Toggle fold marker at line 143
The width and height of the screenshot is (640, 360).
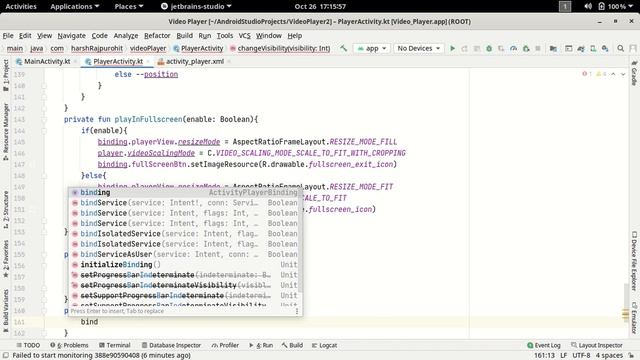44,120
